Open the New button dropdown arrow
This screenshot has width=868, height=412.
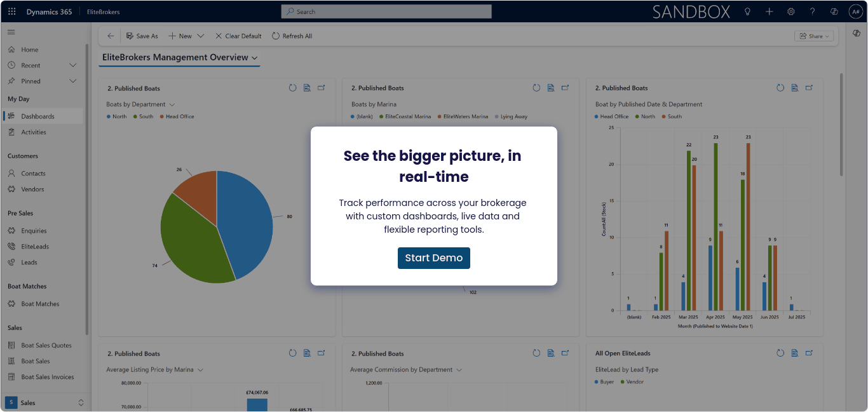(201, 36)
